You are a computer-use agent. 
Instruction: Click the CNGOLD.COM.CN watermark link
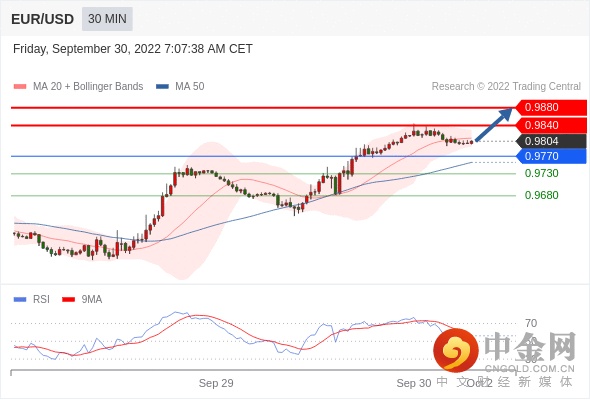(529, 369)
